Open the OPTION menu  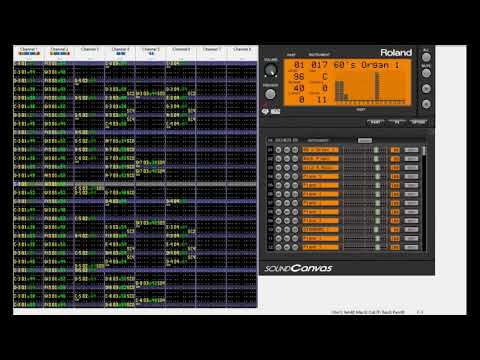coord(418,122)
